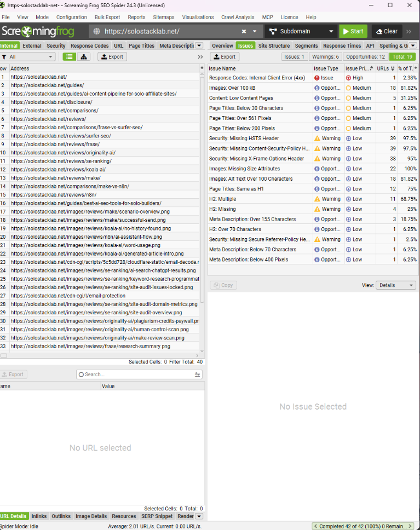Show Total: 19 issues

402,57
